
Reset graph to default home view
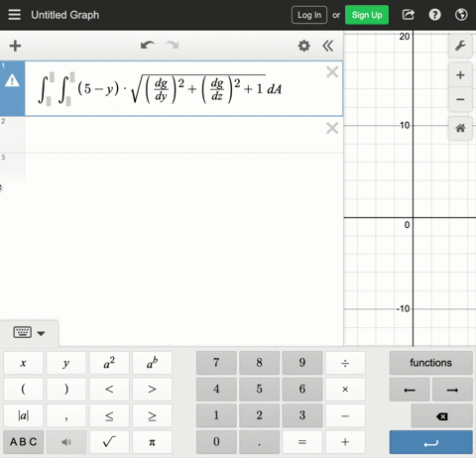click(x=460, y=128)
